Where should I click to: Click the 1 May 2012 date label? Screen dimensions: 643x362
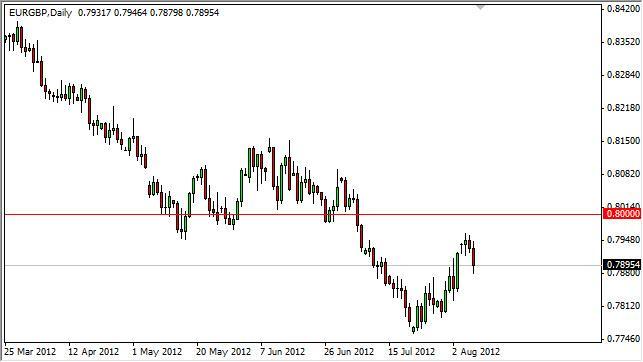pyautogui.click(x=157, y=352)
